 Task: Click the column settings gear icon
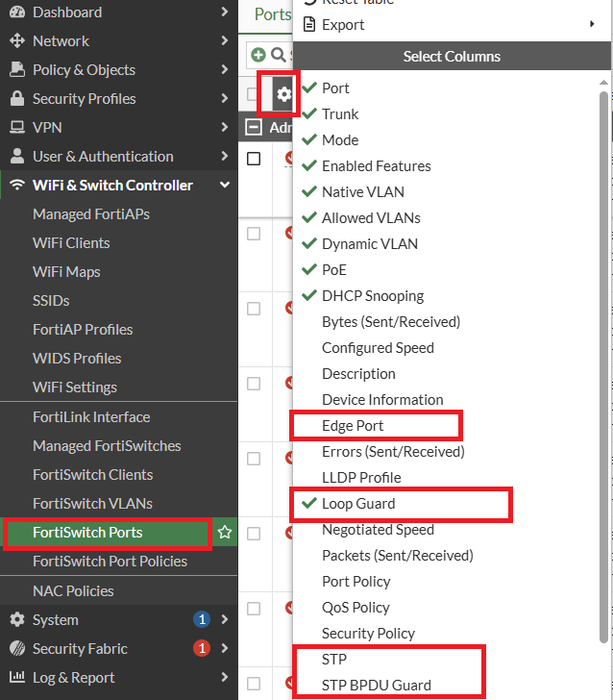coord(283,93)
